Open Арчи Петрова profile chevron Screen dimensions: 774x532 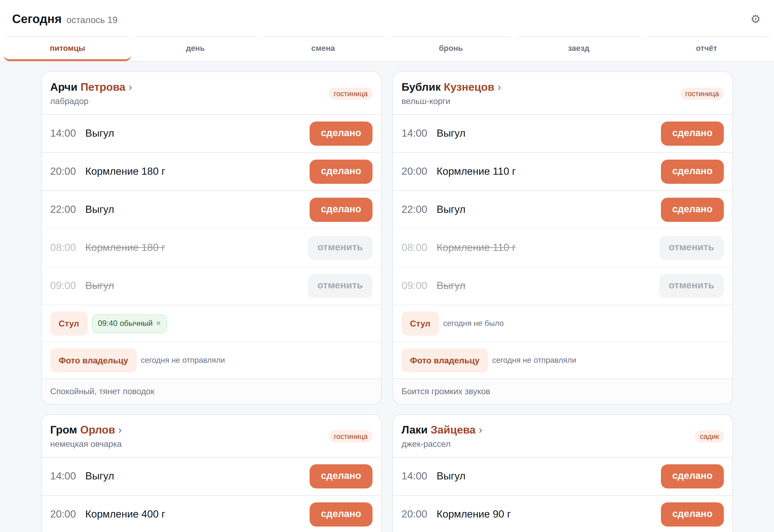[x=130, y=88]
